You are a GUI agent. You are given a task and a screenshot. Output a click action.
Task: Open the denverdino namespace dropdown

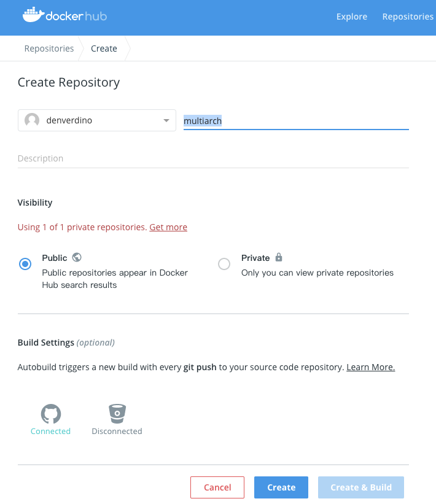tap(97, 120)
